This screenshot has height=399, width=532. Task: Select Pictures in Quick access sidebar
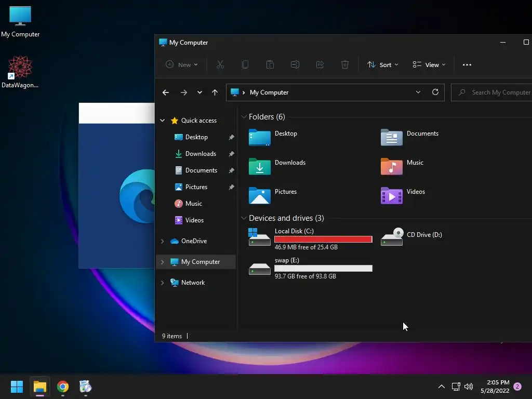click(x=196, y=187)
